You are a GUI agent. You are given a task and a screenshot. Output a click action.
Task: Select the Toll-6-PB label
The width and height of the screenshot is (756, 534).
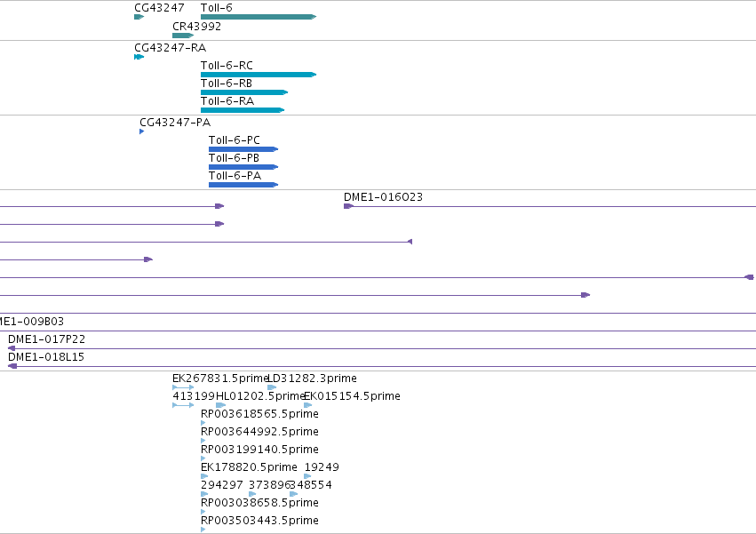[x=234, y=158]
